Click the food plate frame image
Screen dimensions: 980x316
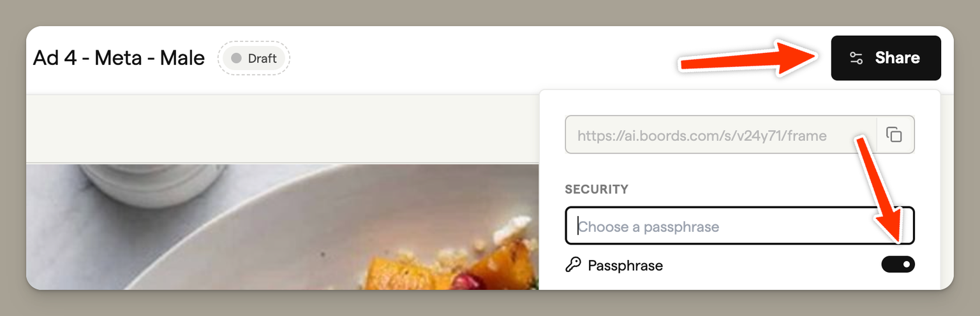tap(283, 227)
